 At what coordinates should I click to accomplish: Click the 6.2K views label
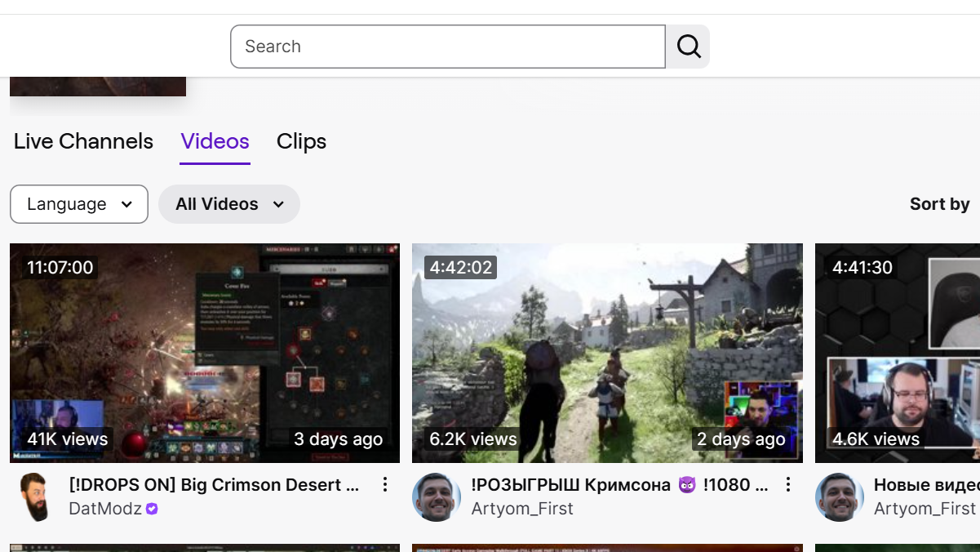pos(473,439)
